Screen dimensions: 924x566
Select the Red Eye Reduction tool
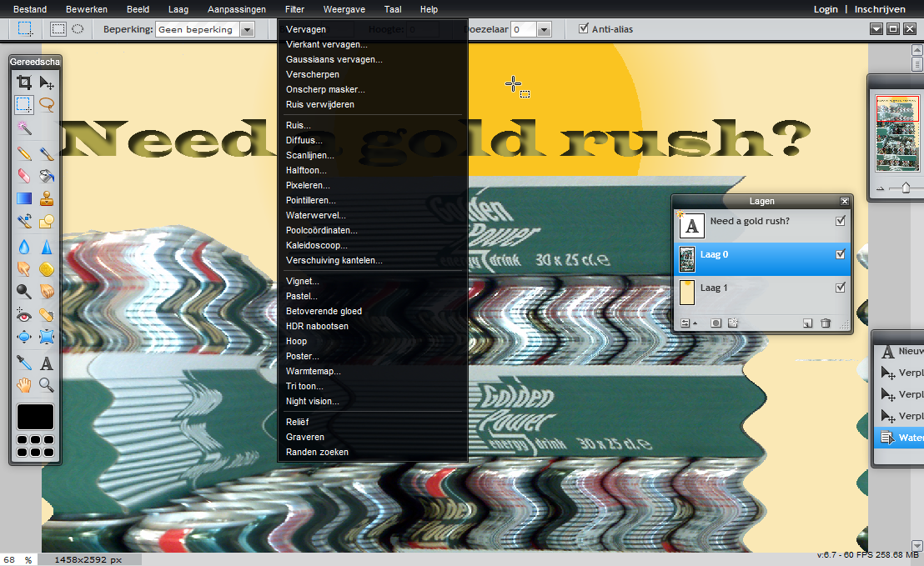[24, 314]
